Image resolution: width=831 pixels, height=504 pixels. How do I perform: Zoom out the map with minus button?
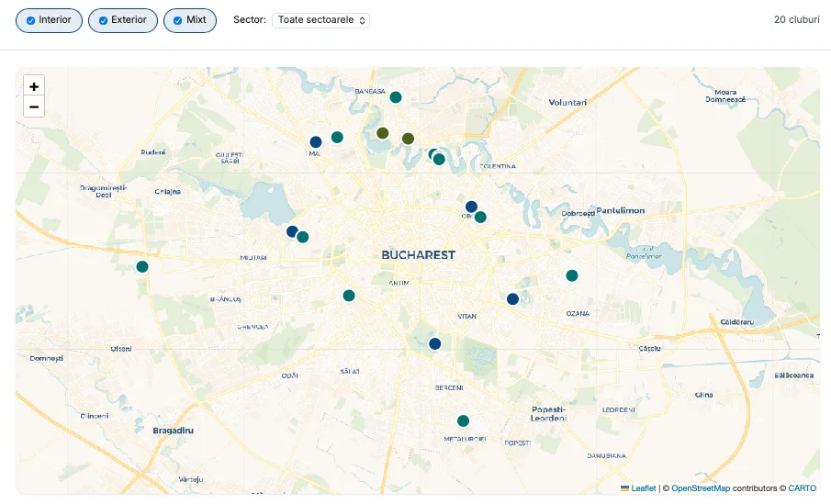pos(34,106)
